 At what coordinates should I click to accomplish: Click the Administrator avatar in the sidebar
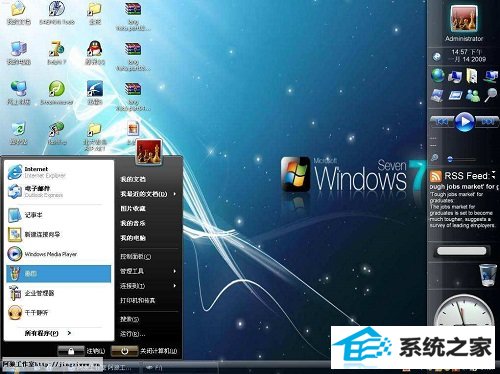coord(464,18)
